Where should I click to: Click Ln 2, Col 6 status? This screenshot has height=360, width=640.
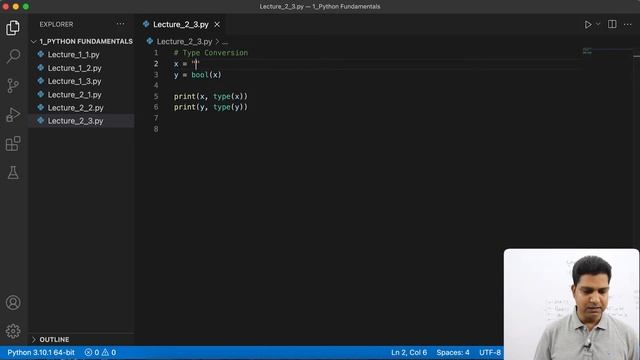pyautogui.click(x=409, y=352)
